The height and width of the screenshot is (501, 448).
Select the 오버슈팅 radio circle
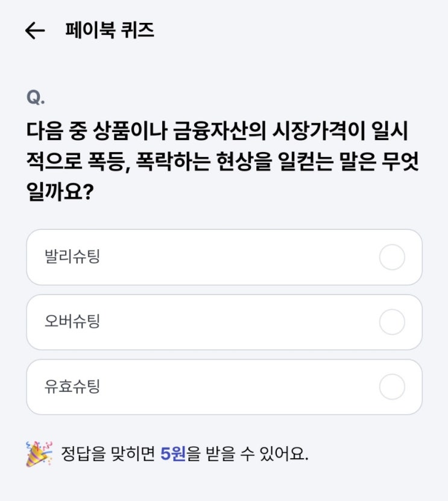tap(392, 322)
